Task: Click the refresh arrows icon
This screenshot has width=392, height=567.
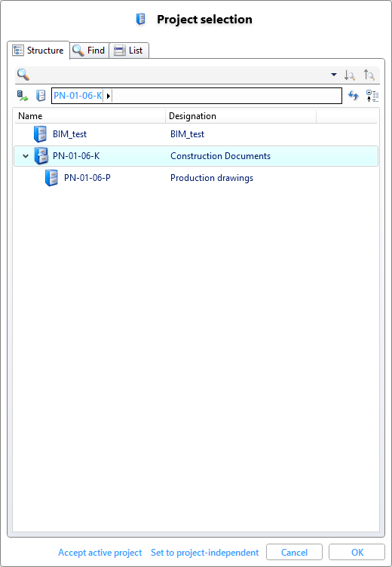Action: (353, 96)
